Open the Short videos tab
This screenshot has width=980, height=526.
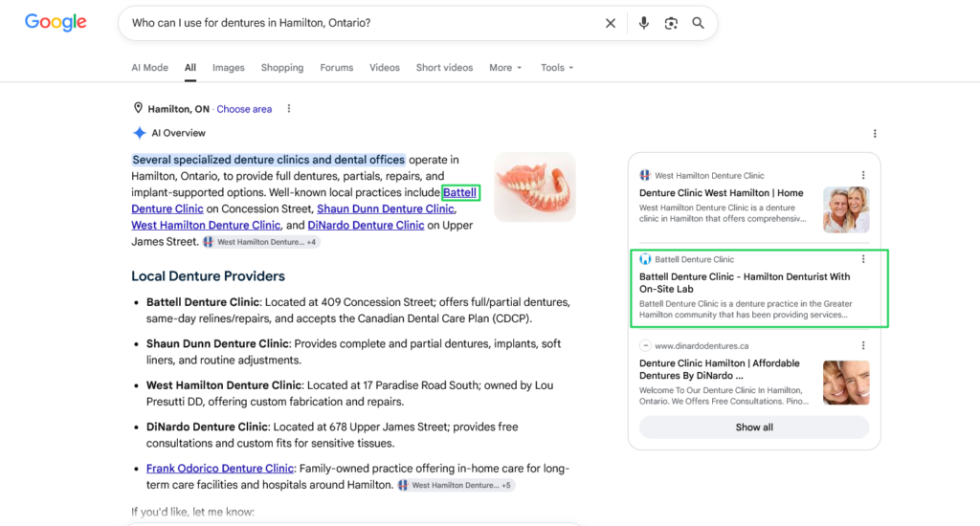444,68
